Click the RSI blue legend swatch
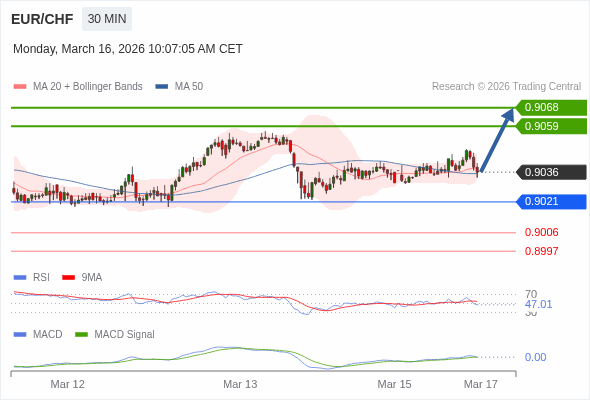This screenshot has width=590, height=400. tap(20, 278)
